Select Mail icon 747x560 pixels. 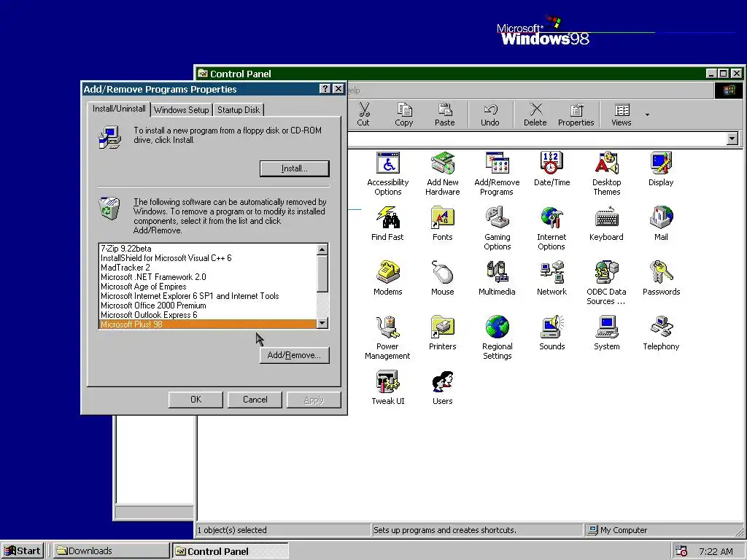(x=661, y=223)
